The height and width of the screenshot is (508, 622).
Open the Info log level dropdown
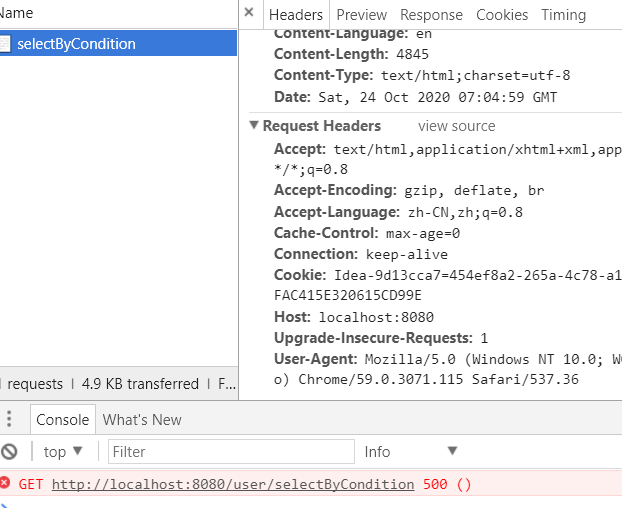(x=410, y=452)
